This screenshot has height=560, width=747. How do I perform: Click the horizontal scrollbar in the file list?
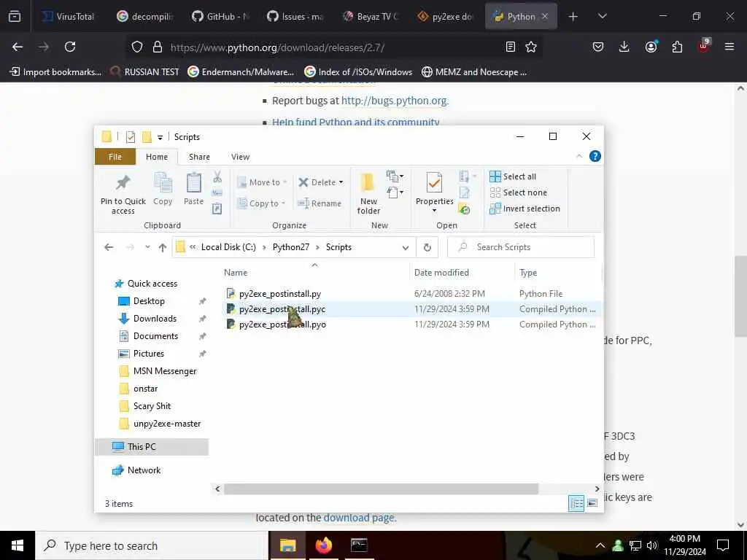381,489
